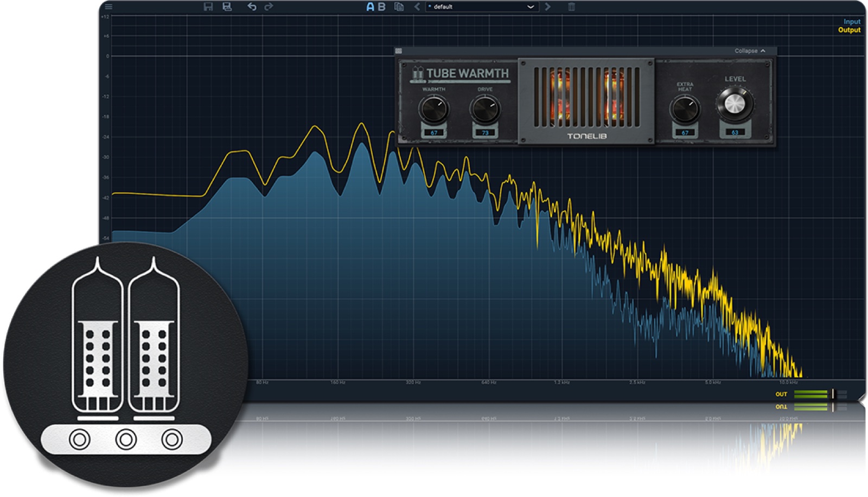
Task: Click the WARMTH knob
Action: pyautogui.click(x=434, y=109)
